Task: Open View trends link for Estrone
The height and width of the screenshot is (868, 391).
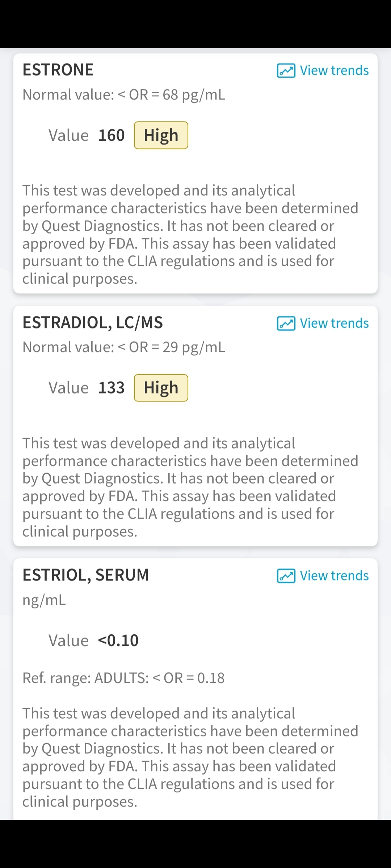Action: pyautogui.click(x=323, y=71)
